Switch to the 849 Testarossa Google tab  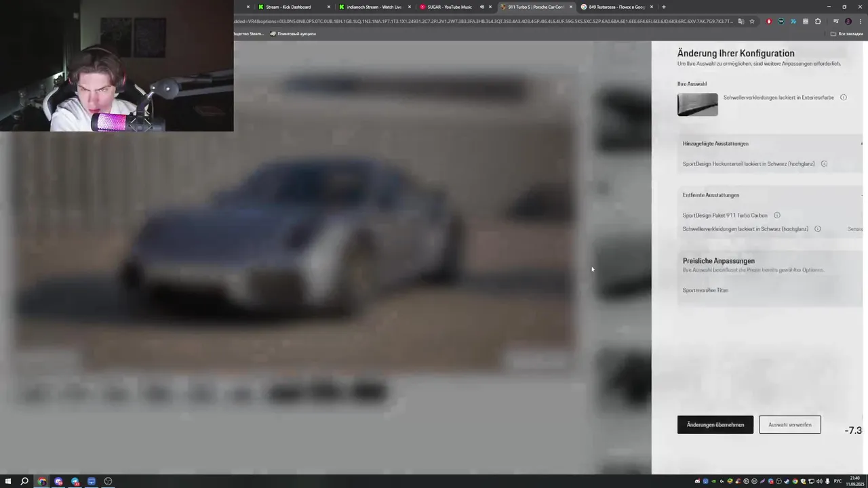(616, 7)
